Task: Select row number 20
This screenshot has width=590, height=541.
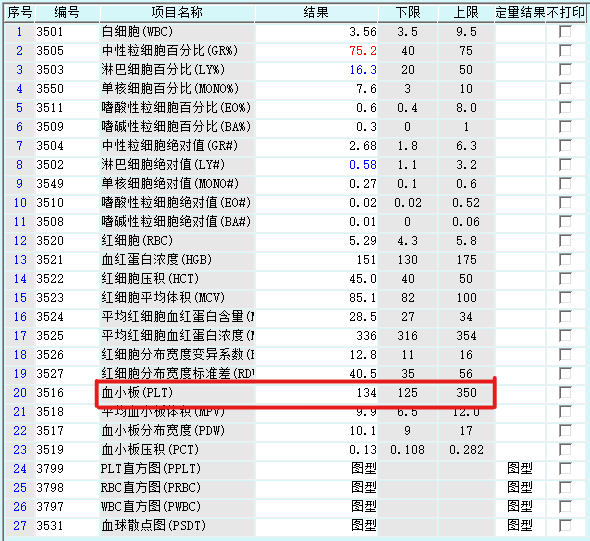Action: pyautogui.click(x=20, y=392)
